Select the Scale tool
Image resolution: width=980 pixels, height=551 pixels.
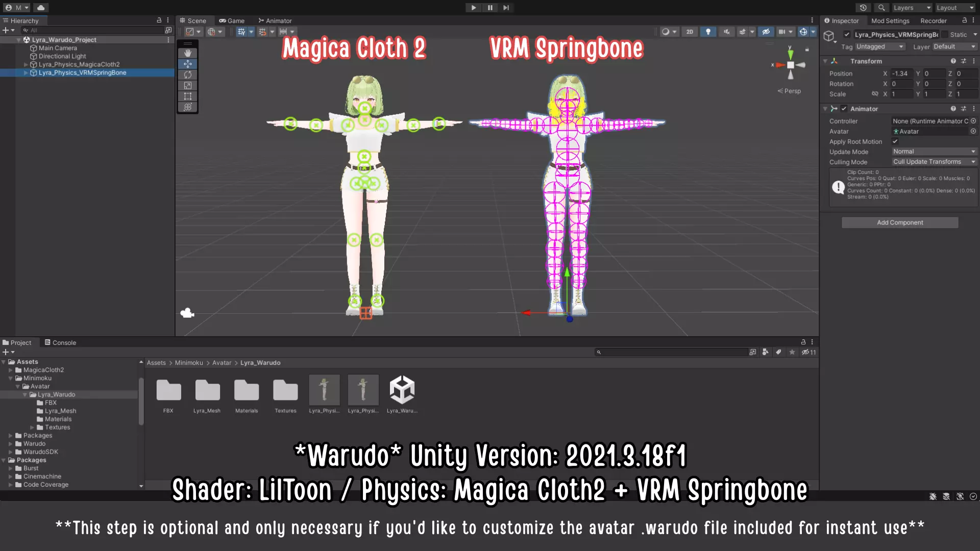pyautogui.click(x=188, y=85)
